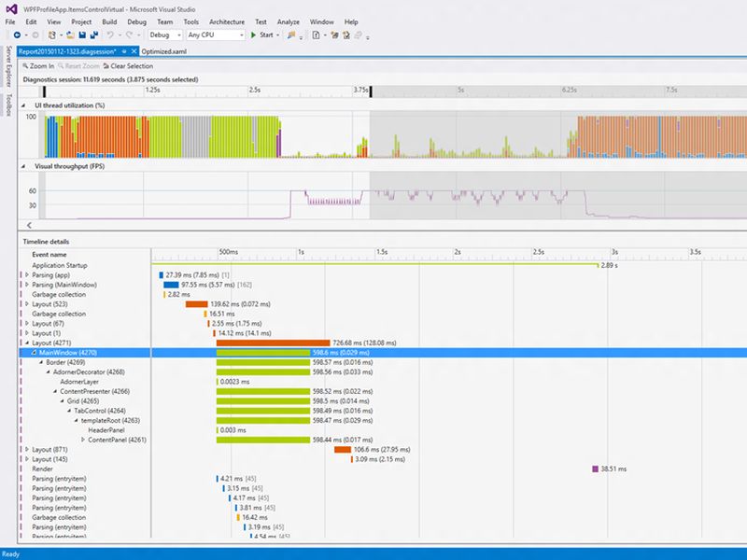
Task: Click Clear Selection button
Action: point(128,66)
